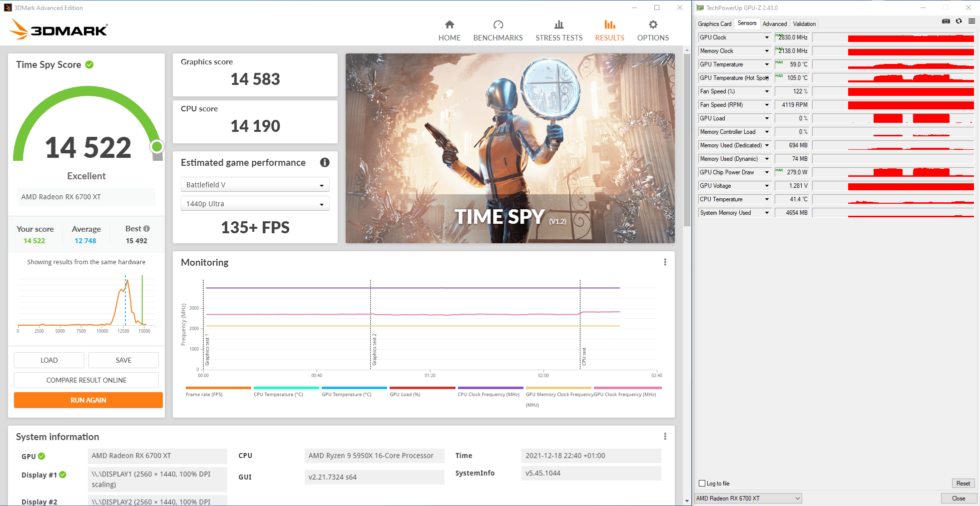Image resolution: width=980 pixels, height=506 pixels.
Task: Toggle the Frame rate (FPS) legend
Action: pos(218,391)
